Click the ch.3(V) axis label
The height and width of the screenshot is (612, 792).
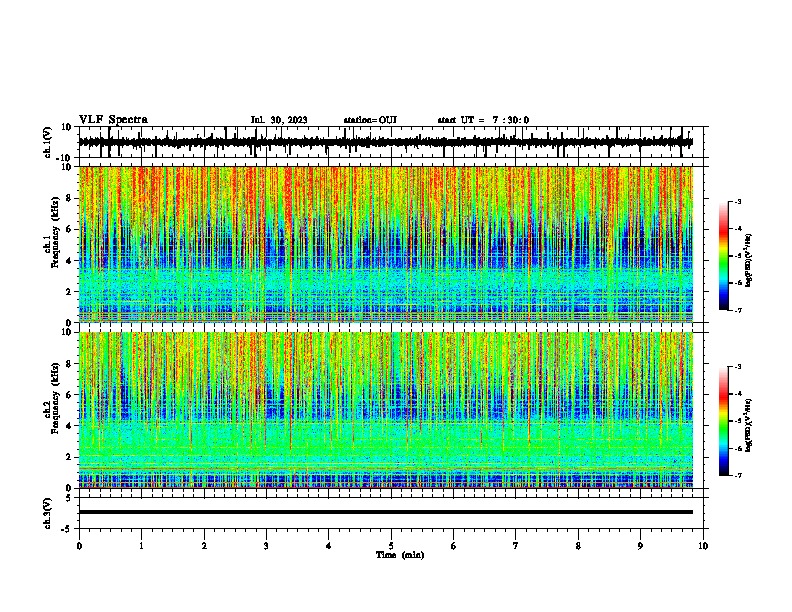click(48, 513)
